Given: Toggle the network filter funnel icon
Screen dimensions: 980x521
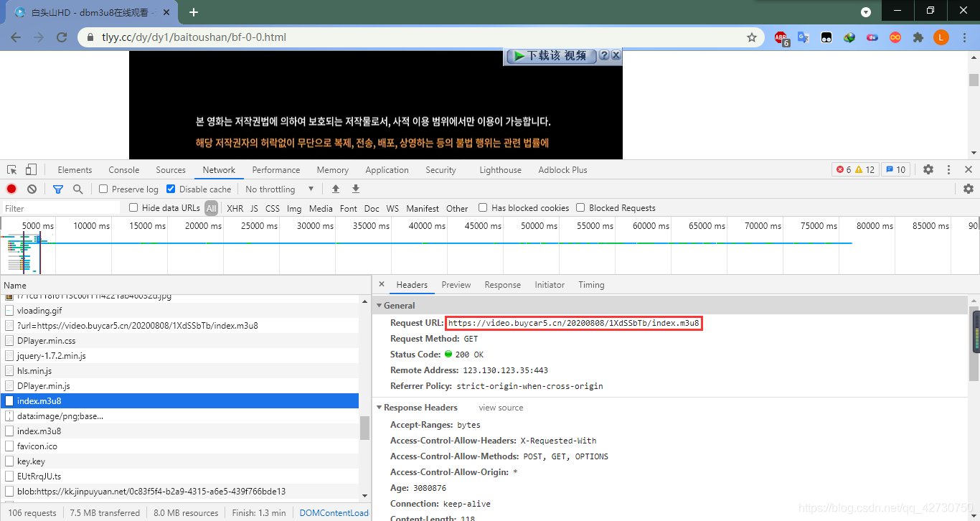Looking at the screenshot, I should (x=58, y=189).
